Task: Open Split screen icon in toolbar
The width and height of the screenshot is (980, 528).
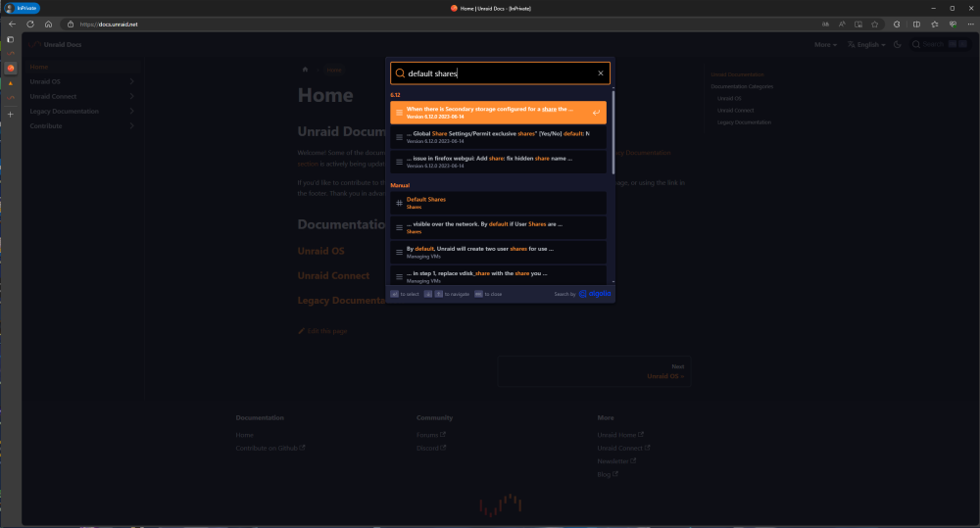Action: [916, 24]
